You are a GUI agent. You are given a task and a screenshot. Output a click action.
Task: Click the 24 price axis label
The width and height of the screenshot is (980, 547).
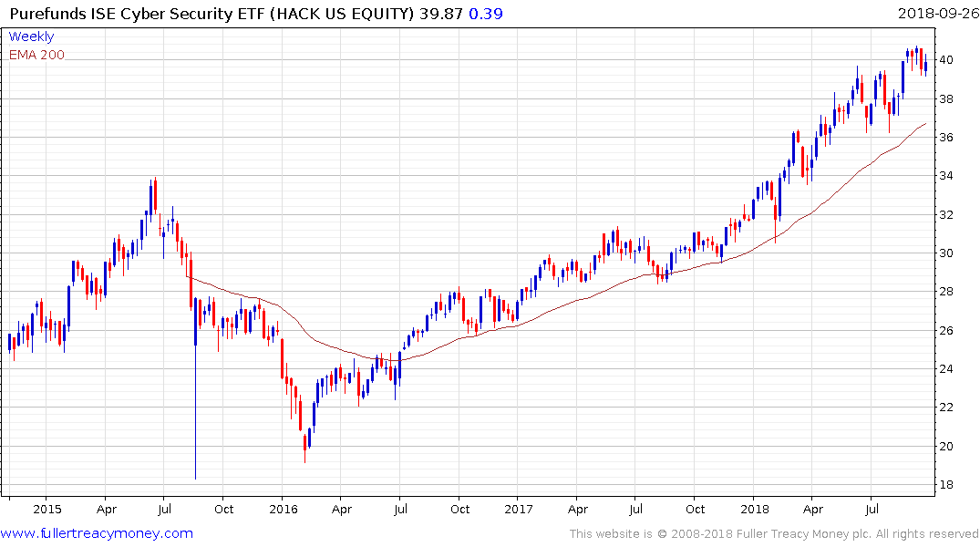[945, 369]
